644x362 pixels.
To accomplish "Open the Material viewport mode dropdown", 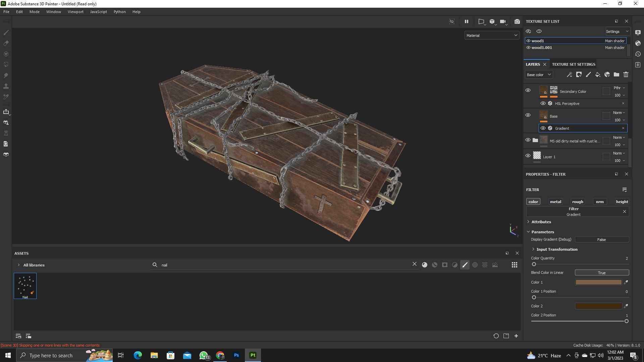I will point(492,36).
